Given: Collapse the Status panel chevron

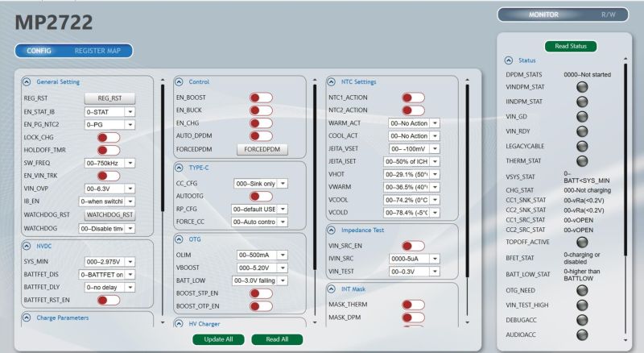Looking at the screenshot, I should click(509, 60).
